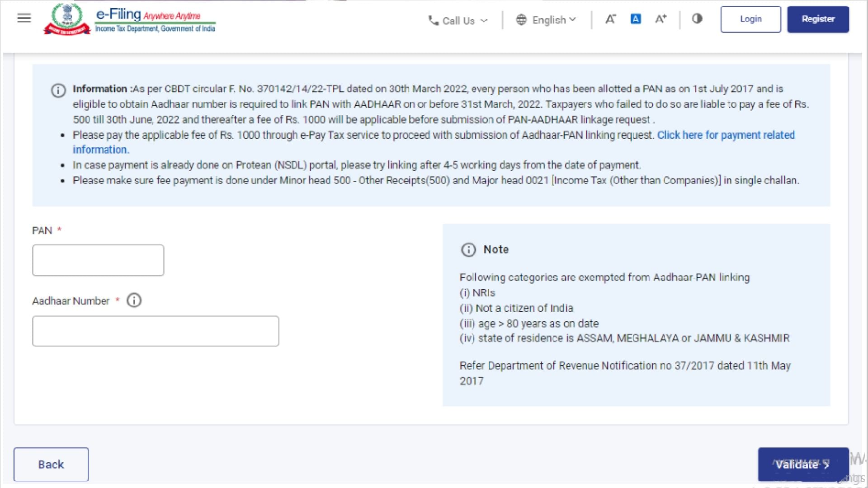Select the highlighted default font size icon
Viewport: 868px width, 488px height.
(x=636, y=19)
